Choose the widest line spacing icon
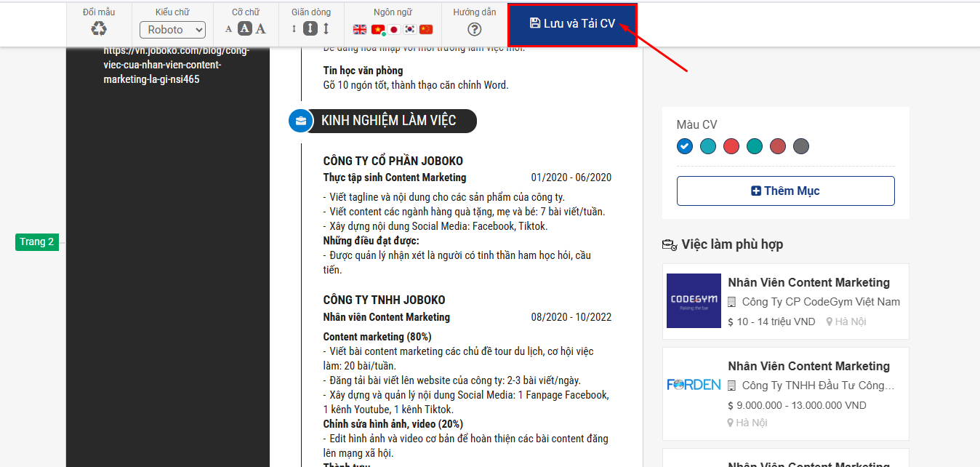The height and width of the screenshot is (467, 980). click(x=326, y=29)
